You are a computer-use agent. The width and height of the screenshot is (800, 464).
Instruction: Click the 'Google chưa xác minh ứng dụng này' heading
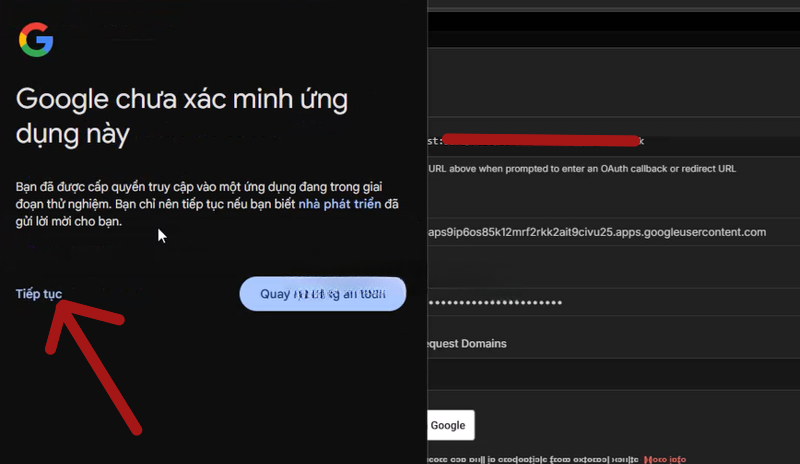pos(182,116)
